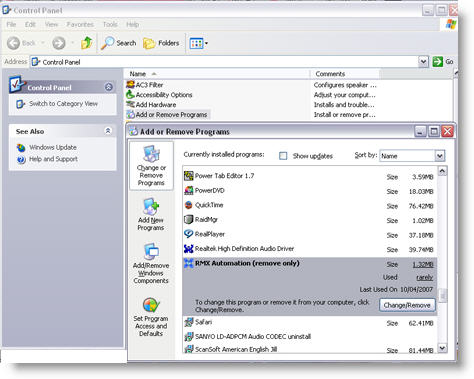The height and width of the screenshot is (379, 474).
Task: Select the Safari program icon
Action: [x=189, y=322]
